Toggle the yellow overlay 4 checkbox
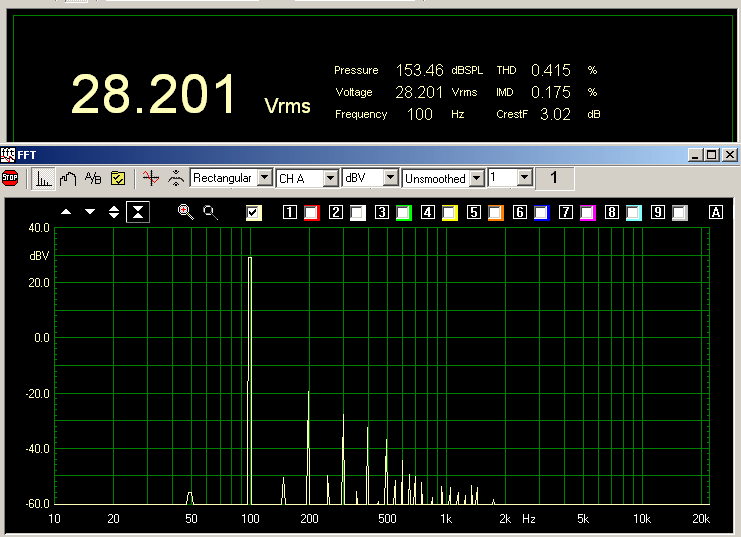This screenshot has width=741, height=537. pyautogui.click(x=450, y=213)
